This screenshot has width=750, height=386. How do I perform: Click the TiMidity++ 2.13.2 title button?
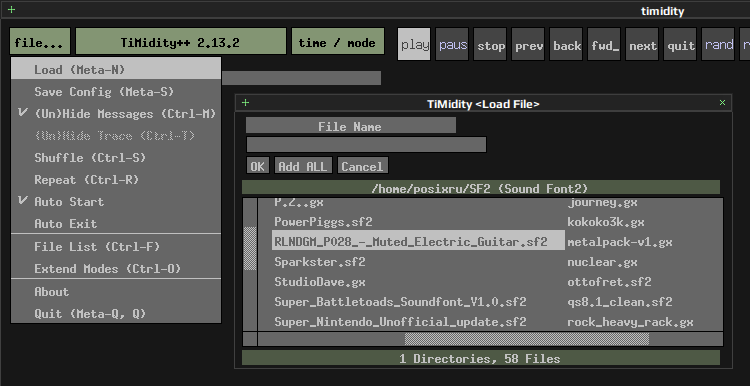coord(181,41)
